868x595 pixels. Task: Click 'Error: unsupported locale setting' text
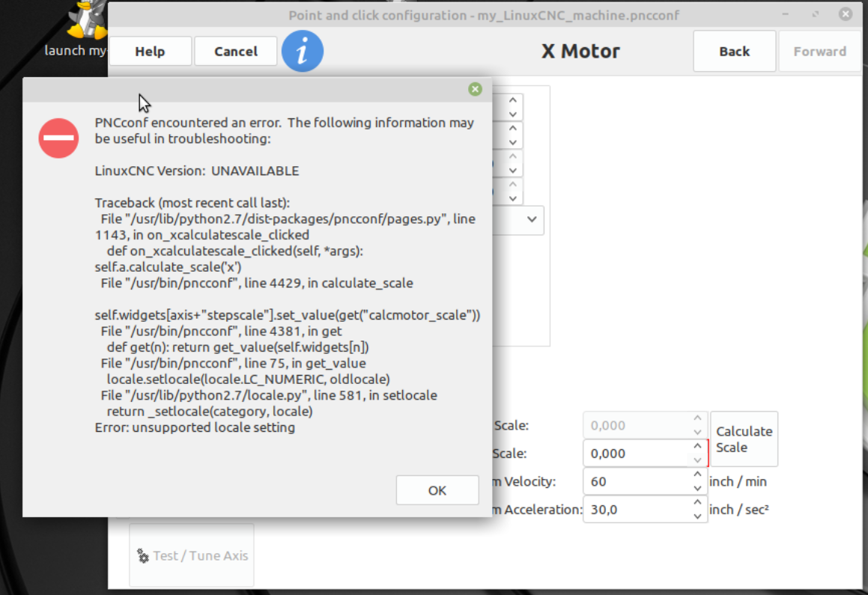(195, 427)
